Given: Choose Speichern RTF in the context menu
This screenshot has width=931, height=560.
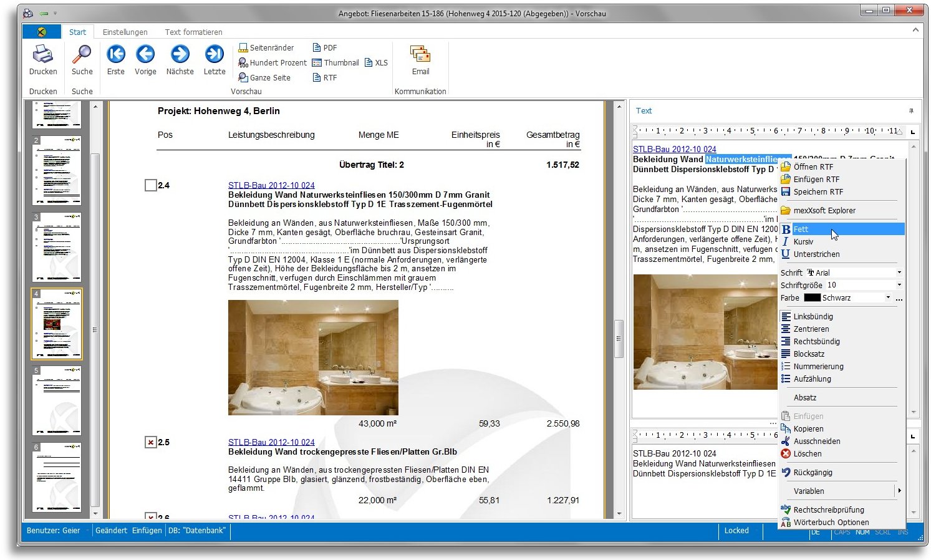Looking at the screenshot, I should pos(841,191).
